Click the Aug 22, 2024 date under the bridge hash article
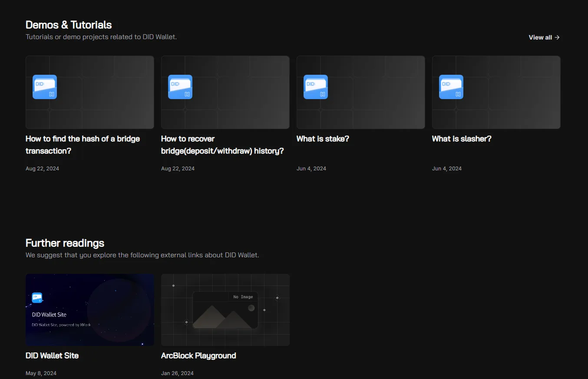This screenshot has height=379, width=588. point(43,168)
